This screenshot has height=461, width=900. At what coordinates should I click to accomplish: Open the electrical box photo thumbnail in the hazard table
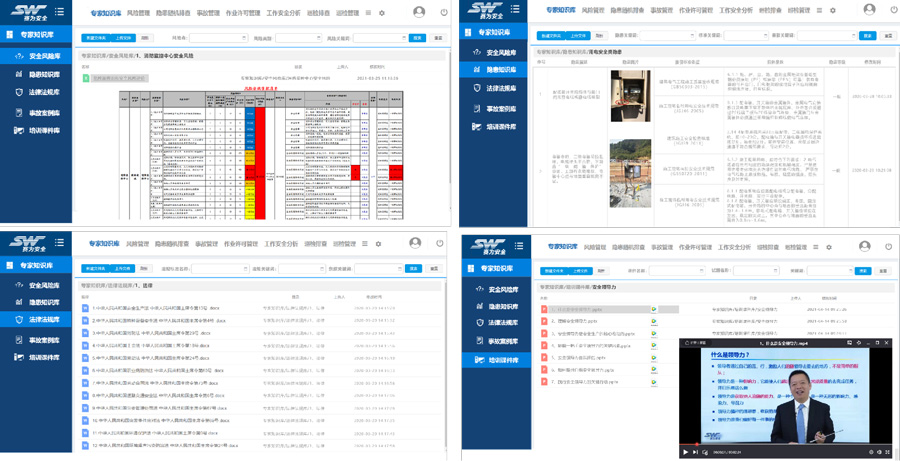pos(630,95)
